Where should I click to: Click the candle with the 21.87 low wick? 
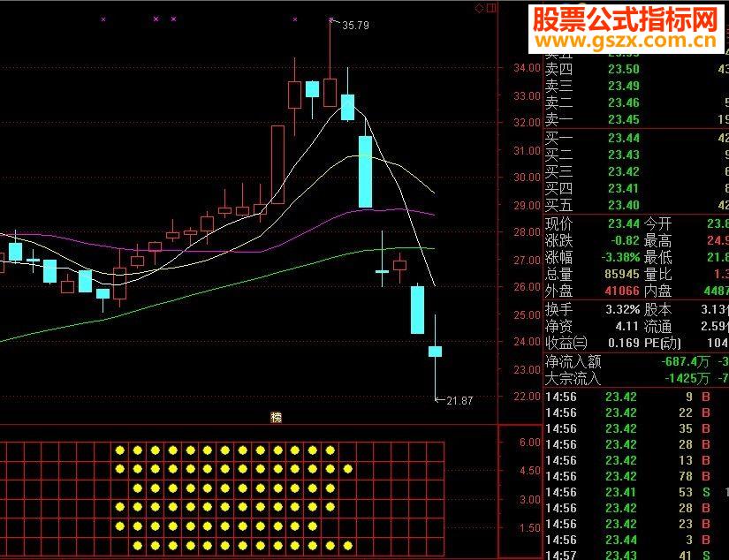pos(435,352)
